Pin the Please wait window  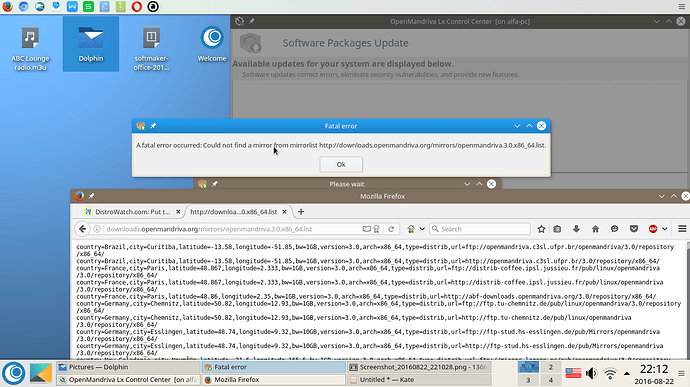(x=215, y=184)
